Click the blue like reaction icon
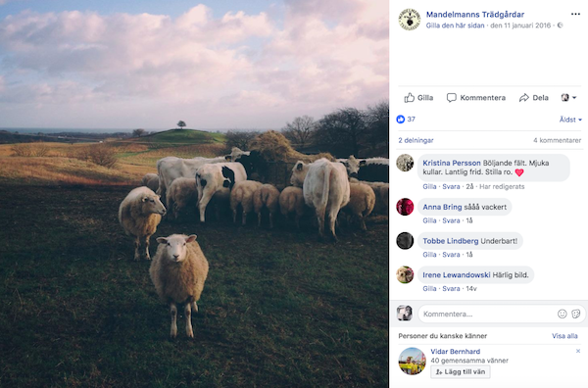The width and height of the screenshot is (588, 388). 401,120
